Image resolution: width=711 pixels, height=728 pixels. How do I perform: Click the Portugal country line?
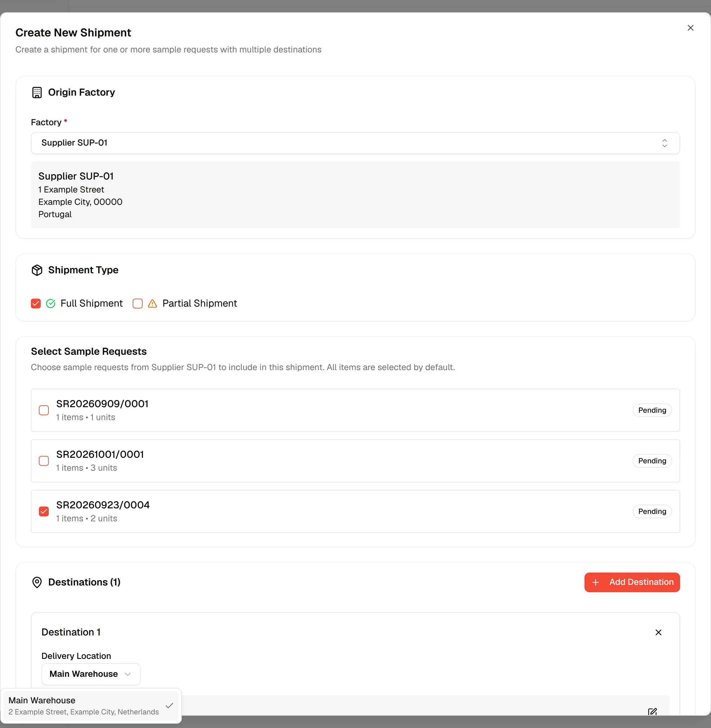click(x=55, y=214)
